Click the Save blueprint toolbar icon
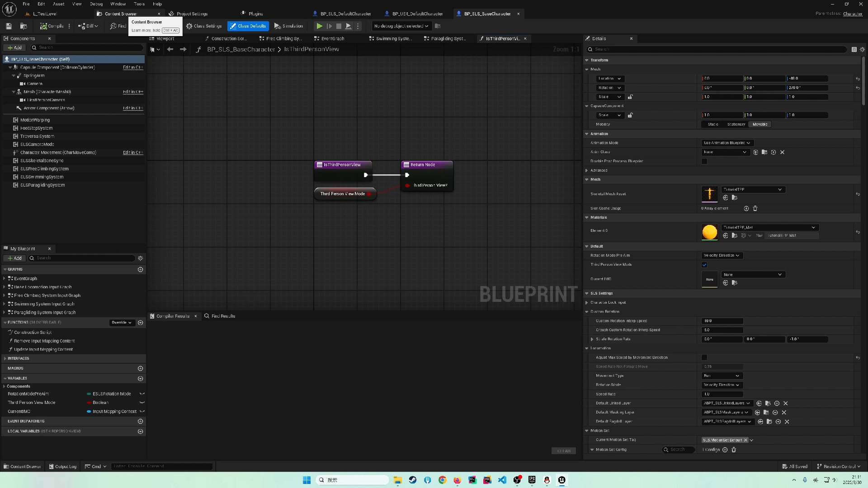Image resolution: width=868 pixels, height=488 pixels. [x=9, y=26]
